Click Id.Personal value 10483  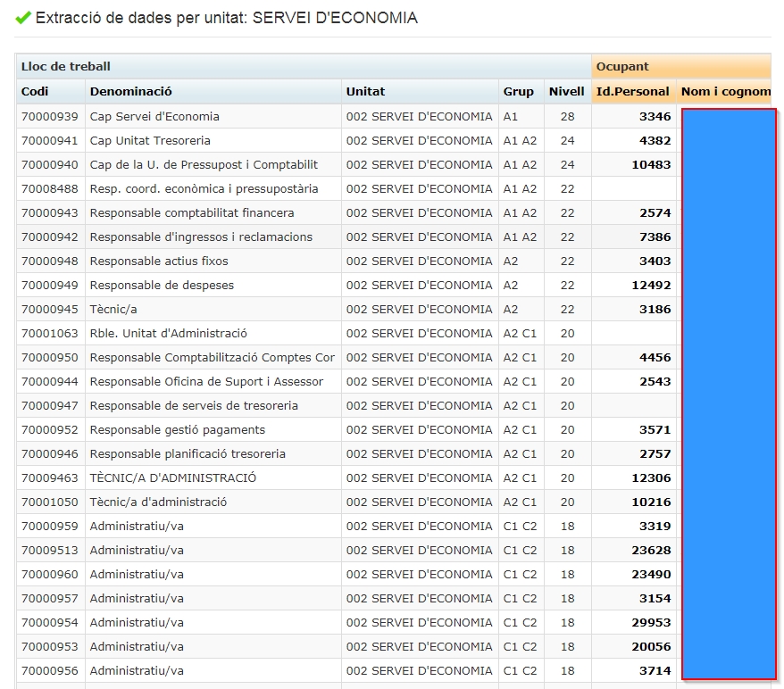tap(651, 164)
